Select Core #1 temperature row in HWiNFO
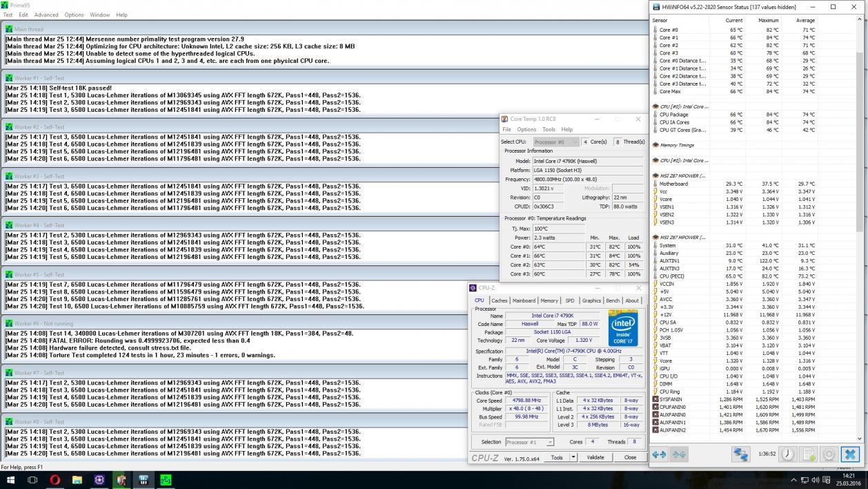Image resolution: width=868 pixels, height=489 pixels. pyautogui.click(x=735, y=37)
